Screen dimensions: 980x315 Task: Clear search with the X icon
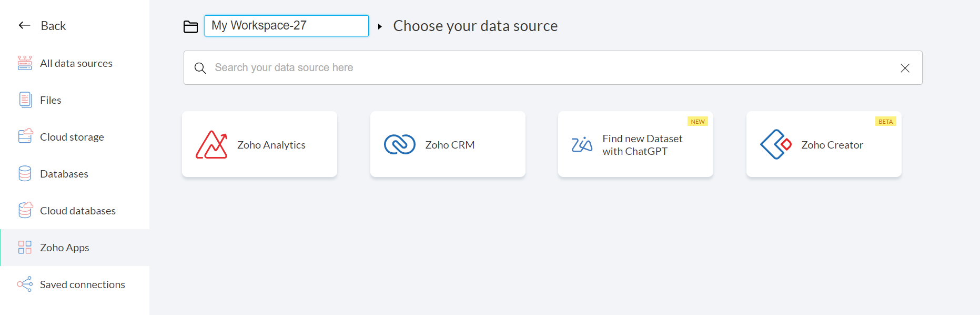click(905, 68)
